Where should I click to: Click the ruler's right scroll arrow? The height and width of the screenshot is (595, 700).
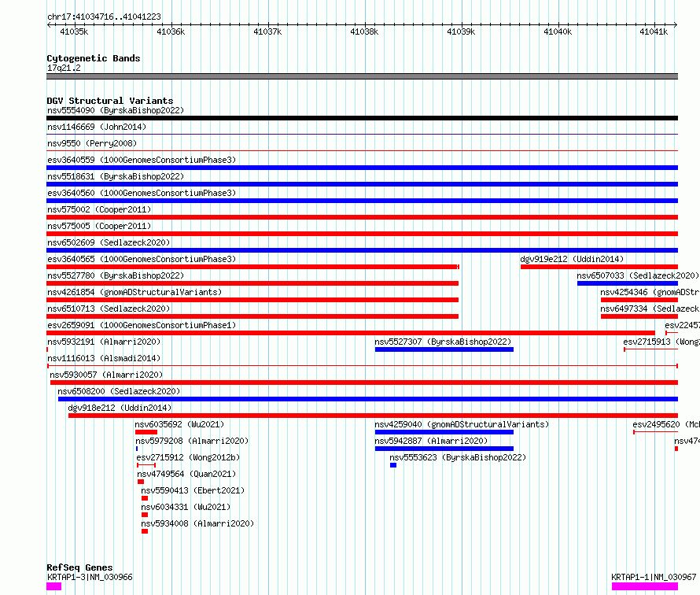676,24
